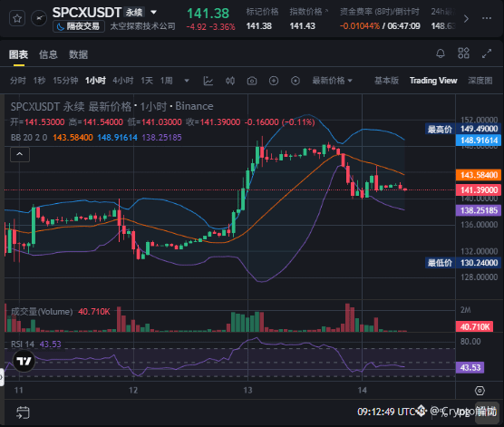
Task: Select the 1周 interval
Action: coord(167,81)
